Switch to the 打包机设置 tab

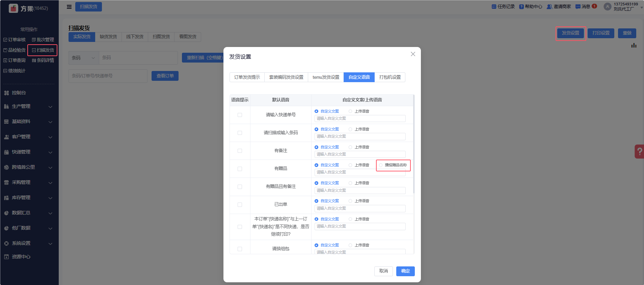click(x=390, y=77)
